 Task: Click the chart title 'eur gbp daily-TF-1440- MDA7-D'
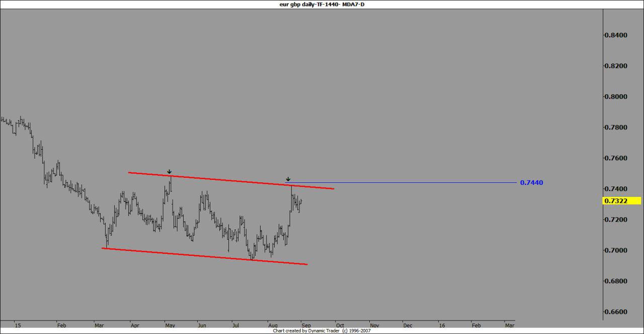coord(322,4)
